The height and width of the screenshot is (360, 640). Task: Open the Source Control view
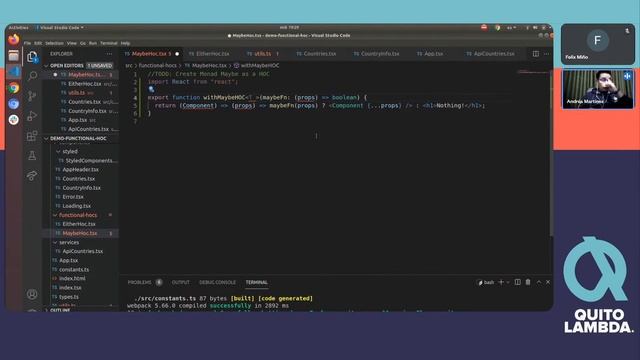click(x=32, y=96)
